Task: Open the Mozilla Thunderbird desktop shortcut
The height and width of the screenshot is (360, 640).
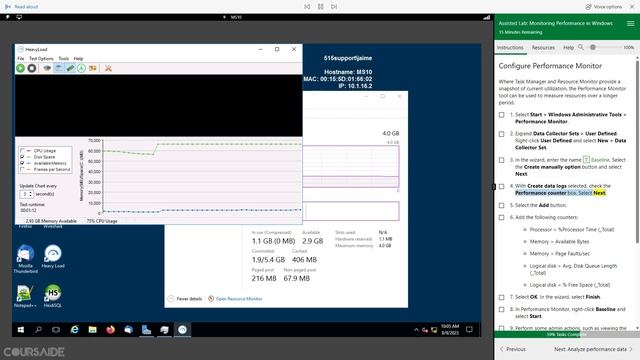Action: coord(25,259)
